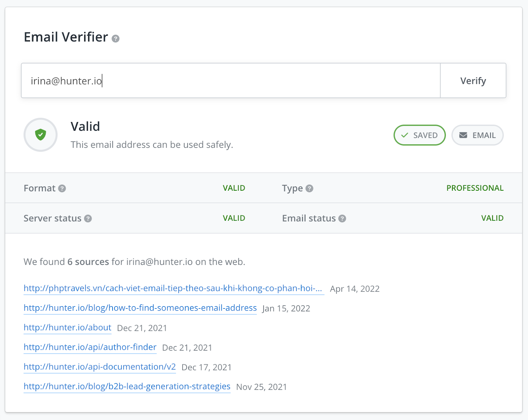Viewport: 528px width, 420px height.
Task: Open the api-documentation/v2 link
Action: click(x=99, y=367)
